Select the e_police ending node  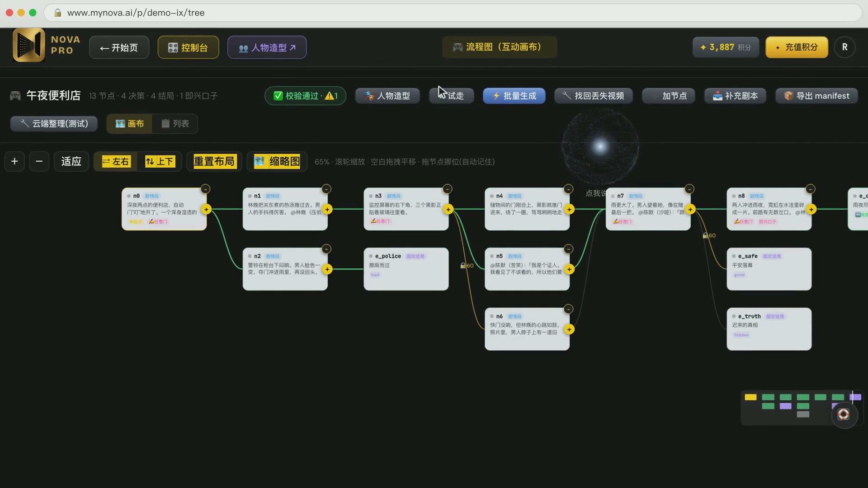(406, 269)
